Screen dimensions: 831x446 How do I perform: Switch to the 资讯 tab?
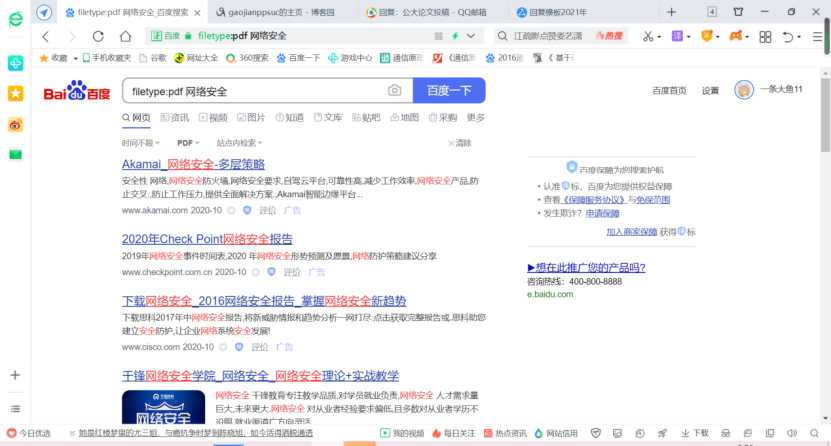175,118
